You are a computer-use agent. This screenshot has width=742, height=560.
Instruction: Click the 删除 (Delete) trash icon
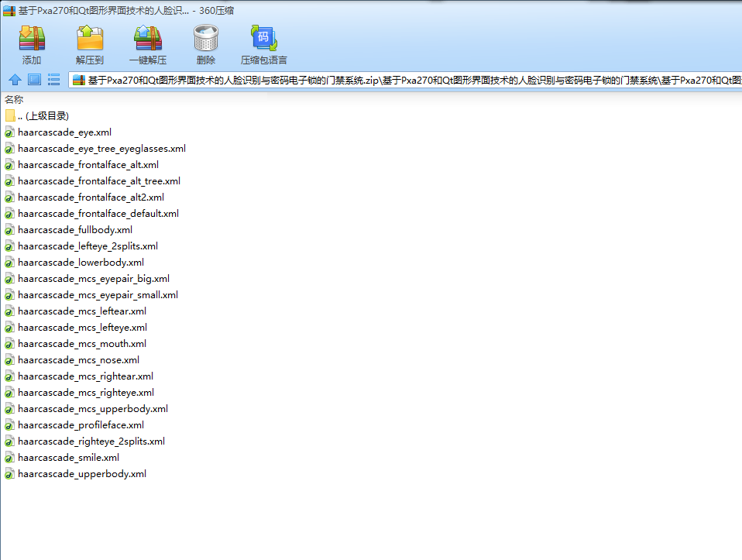pos(206,39)
